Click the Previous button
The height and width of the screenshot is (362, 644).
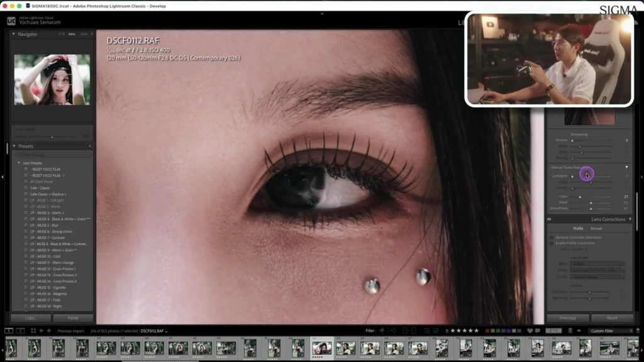568,318
